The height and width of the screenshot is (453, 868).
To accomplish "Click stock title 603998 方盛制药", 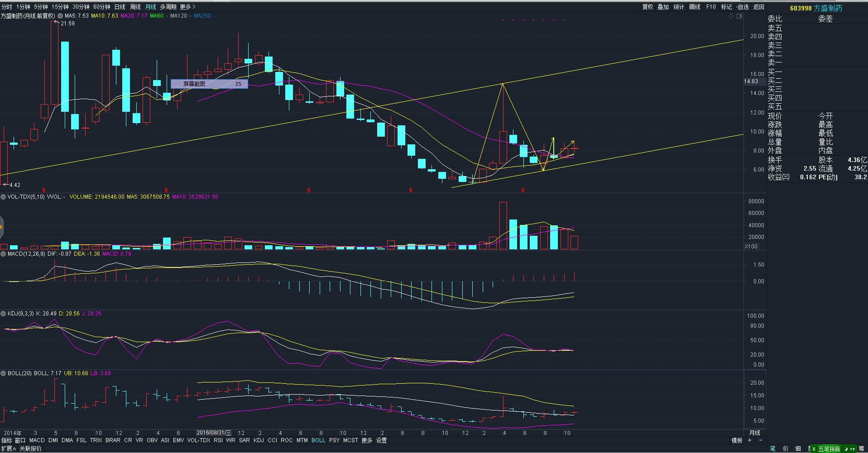I will 816,8.
